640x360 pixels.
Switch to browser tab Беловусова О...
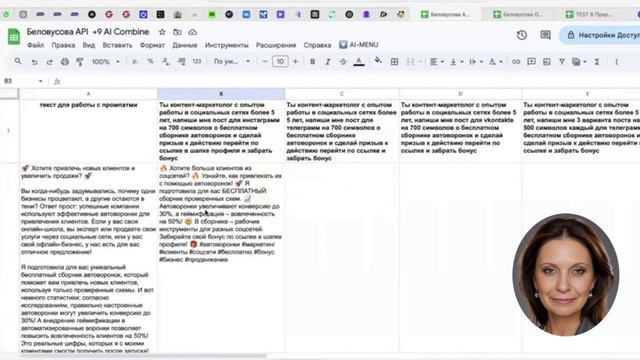pos(519,14)
